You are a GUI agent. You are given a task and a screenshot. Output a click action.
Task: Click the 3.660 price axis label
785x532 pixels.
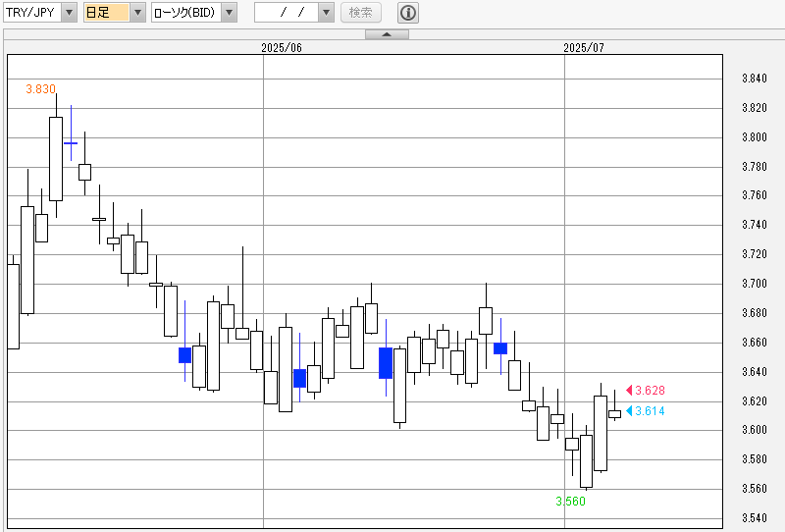tap(755, 343)
